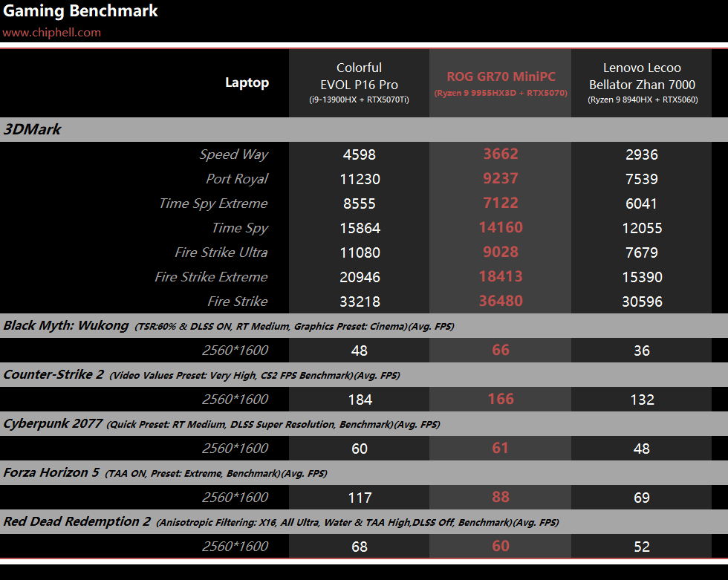Select Black Myth Wukong value 66

tap(501, 350)
